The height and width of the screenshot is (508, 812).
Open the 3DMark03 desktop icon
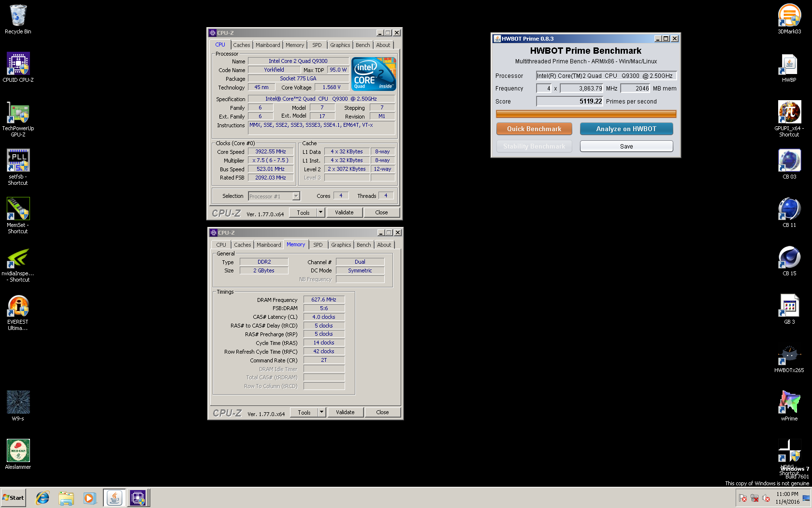789,19
